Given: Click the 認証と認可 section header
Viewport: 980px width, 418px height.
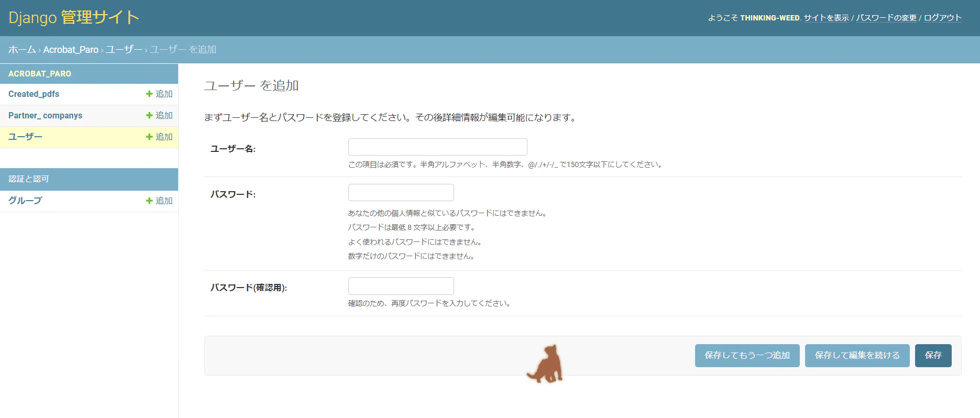Looking at the screenshot, I should pyautogui.click(x=29, y=179).
